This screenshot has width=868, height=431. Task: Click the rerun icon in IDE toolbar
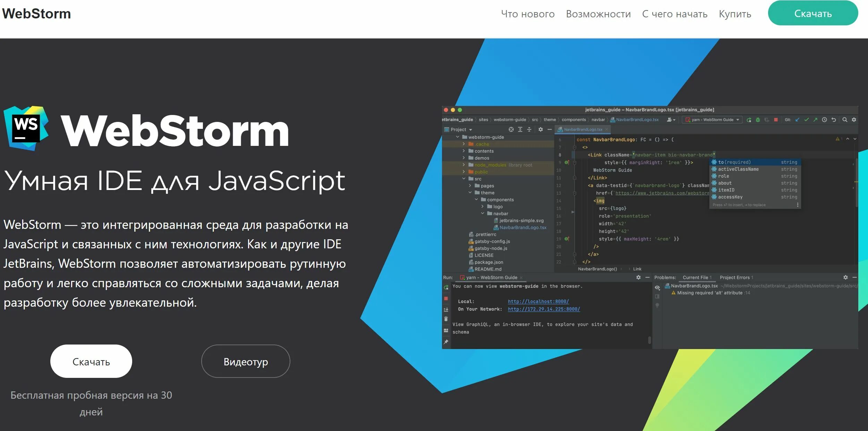[749, 120]
